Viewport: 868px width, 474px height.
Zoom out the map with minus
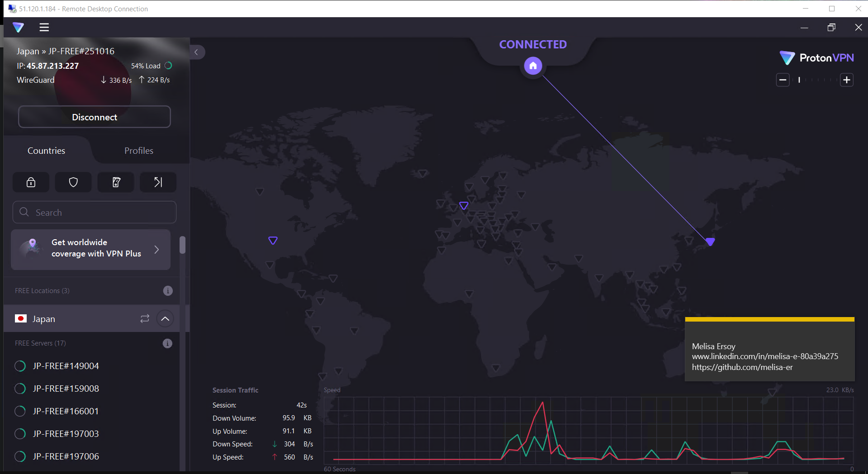(x=783, y=80)
